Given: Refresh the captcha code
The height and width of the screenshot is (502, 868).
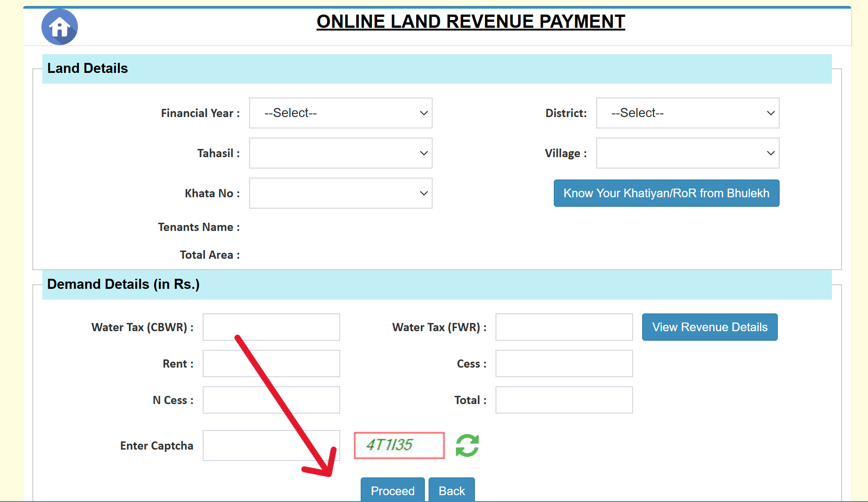Looking at the screenshot, I should pos(467,445).
